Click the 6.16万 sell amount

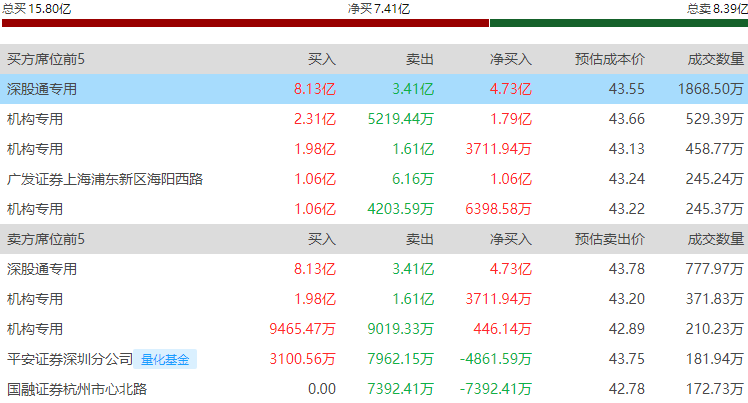click(413, 179)
